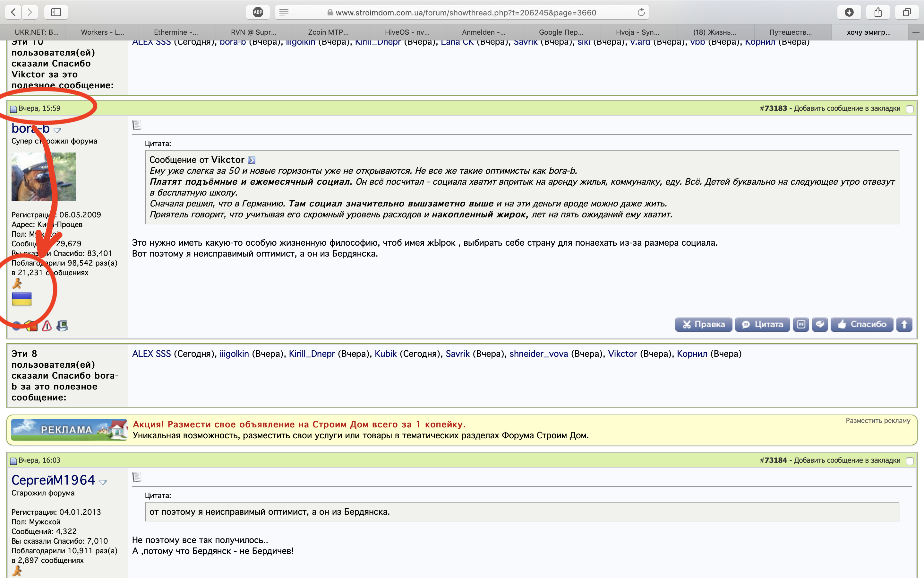Image resolution: width=924 pixels, height=578 pixels.
Task: Click the РЕКЛАМА banner image
Action: 69,430
